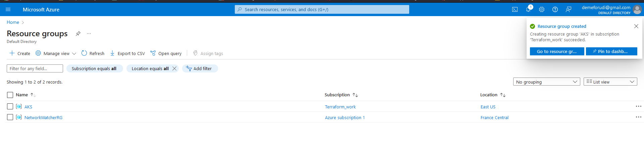Click the Showing 1 to 2 records text
The height and width of the screenshot is (151, 644).
click(35, 82)
